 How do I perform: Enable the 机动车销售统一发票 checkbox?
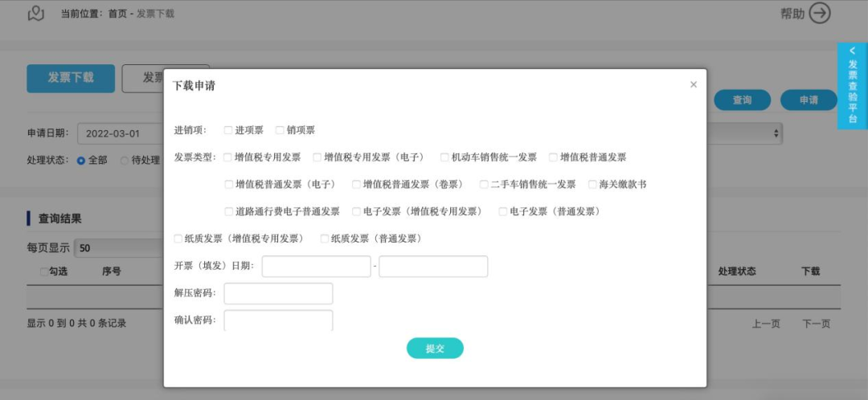click(x=444, y=157)
